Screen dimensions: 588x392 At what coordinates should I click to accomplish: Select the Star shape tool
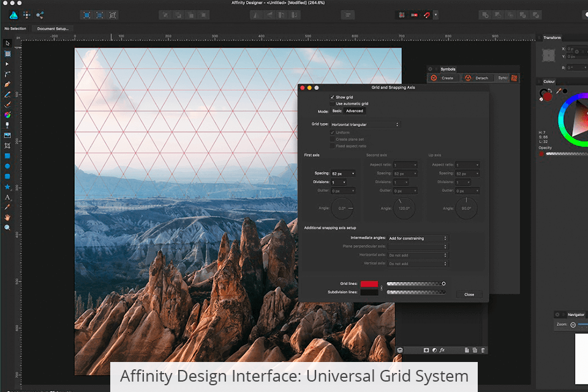(7, 187)
